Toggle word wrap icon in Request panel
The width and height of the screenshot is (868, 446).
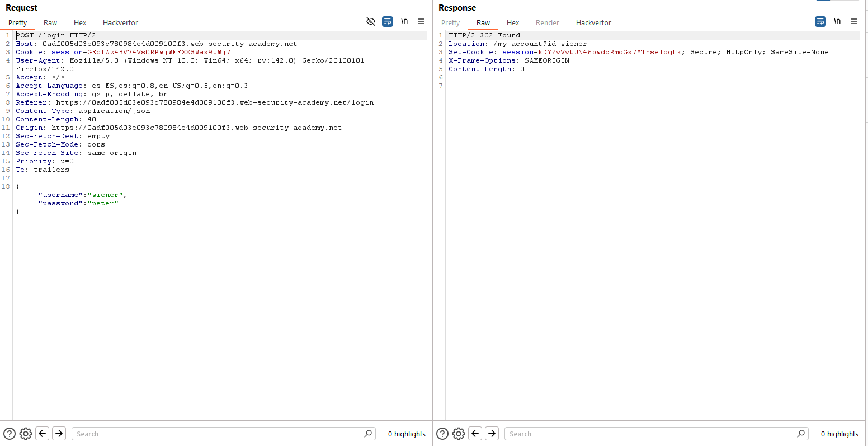coord(388,21)
